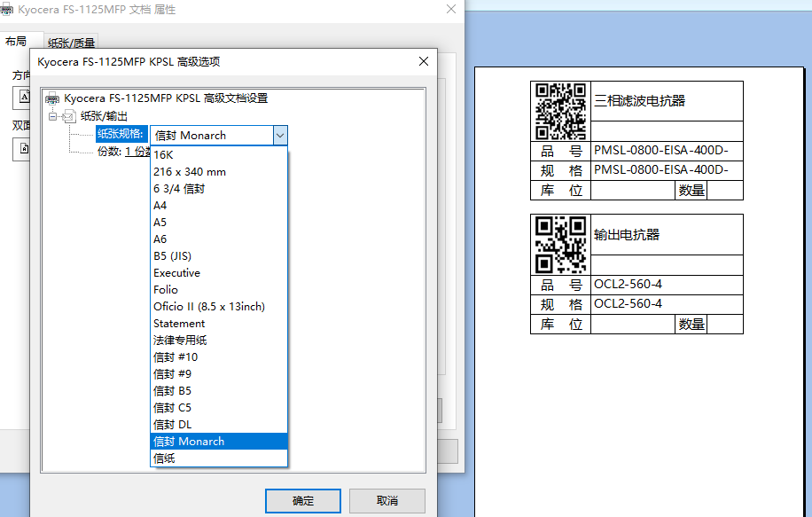Click the 纸张规格 tree label
The width and height of the screenshot is (812, 517).
[x=121, y=134]
